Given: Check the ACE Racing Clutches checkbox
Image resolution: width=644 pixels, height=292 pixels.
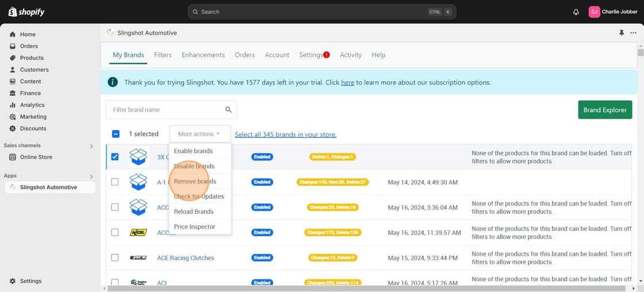Looking at the screenshot, I should (115, 257).
